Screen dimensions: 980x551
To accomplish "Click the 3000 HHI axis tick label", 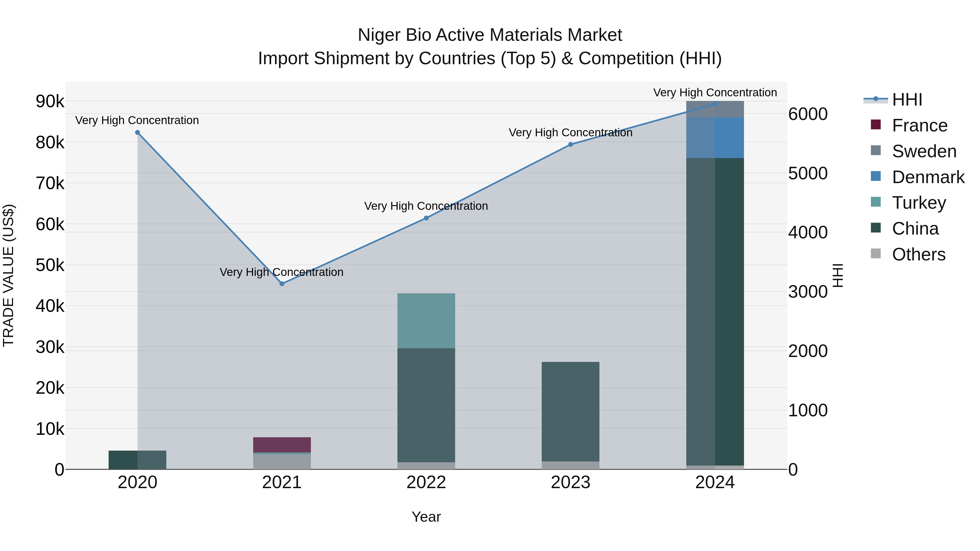I will coord(808,292).
